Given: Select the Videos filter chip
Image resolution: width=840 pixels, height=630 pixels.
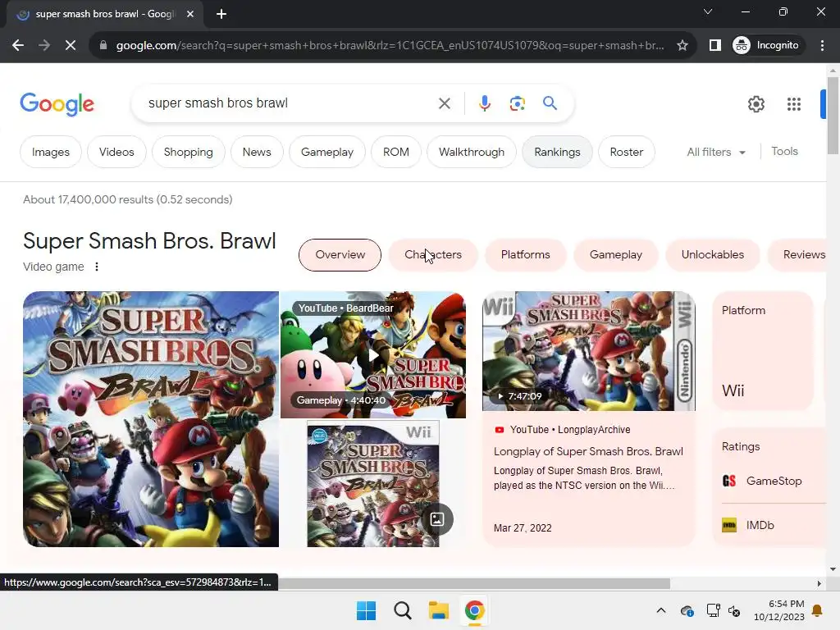Looking at the screenshot, I should point(116,152).
